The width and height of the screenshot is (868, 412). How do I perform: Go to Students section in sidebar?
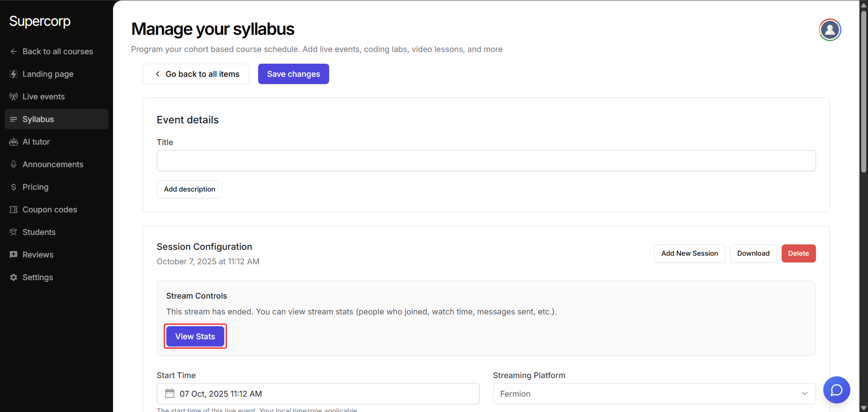(x=39, y=232)
